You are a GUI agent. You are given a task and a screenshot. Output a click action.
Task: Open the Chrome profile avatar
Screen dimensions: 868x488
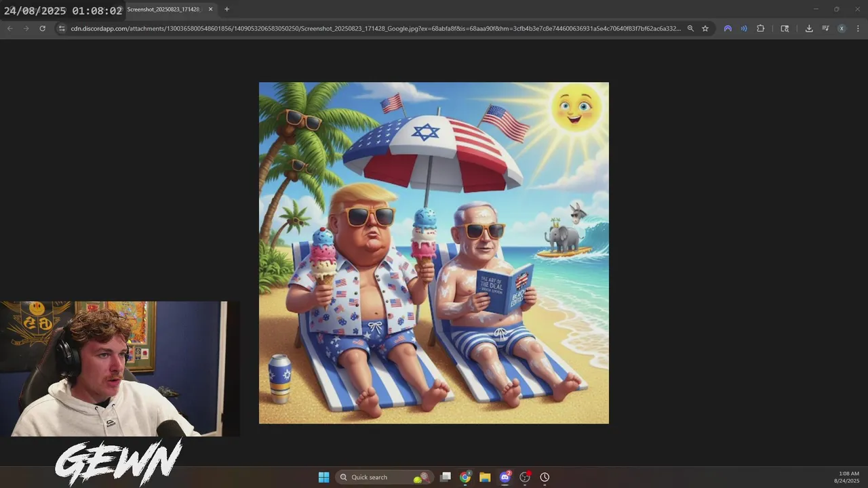842,28
